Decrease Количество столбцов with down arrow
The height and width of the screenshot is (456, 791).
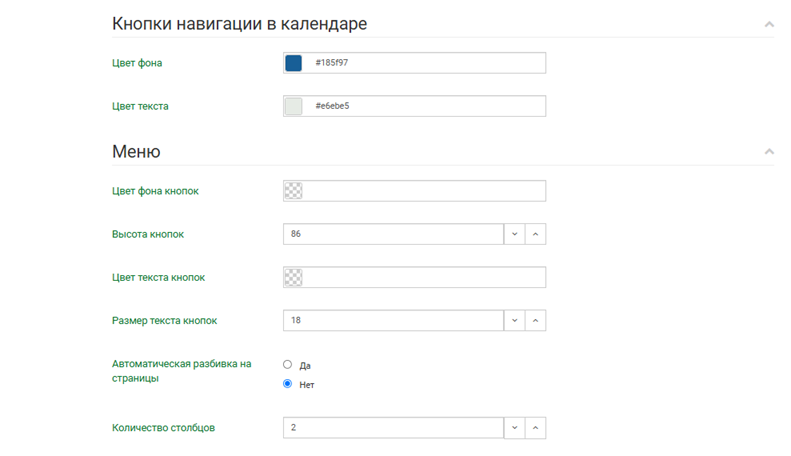pyautogui.click(x=514, y=428)
